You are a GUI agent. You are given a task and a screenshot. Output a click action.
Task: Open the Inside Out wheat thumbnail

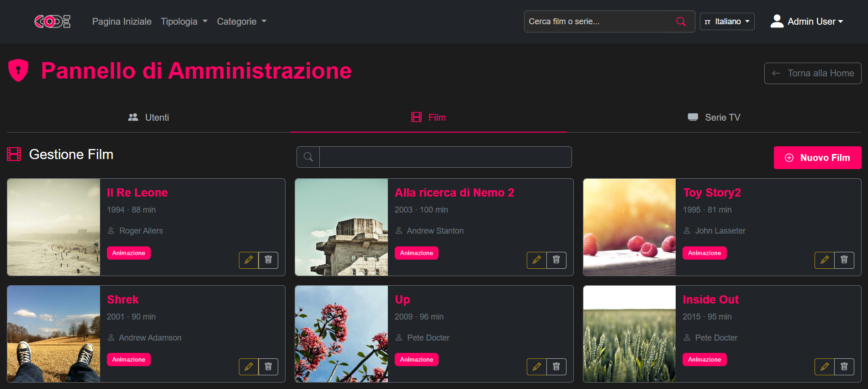630,334
